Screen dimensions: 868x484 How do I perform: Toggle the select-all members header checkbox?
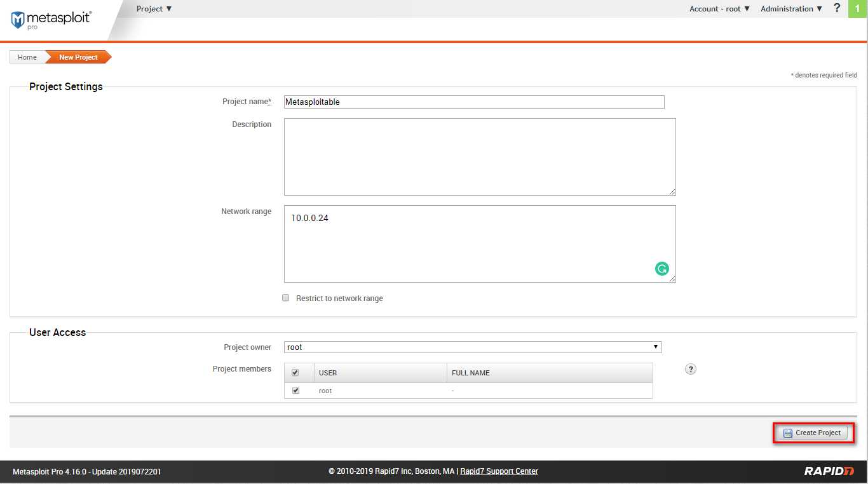(x=295, y=373)
